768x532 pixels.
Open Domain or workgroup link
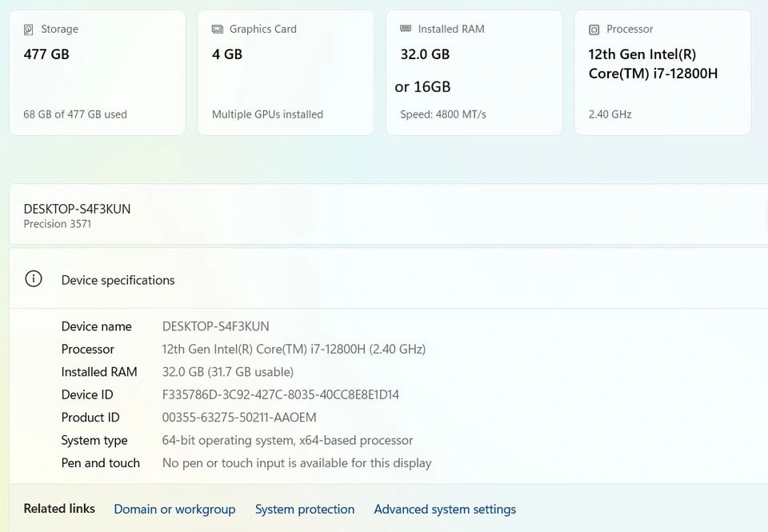coord(174,509)
